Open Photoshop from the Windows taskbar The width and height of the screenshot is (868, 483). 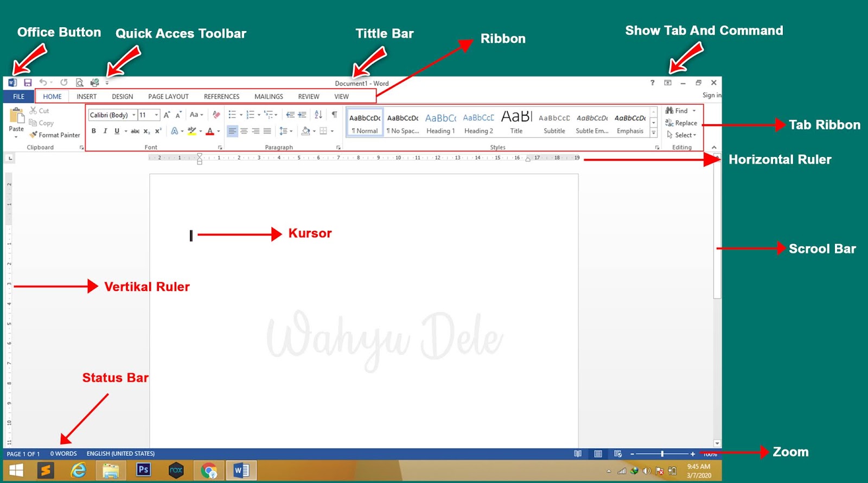click(143, 470)
